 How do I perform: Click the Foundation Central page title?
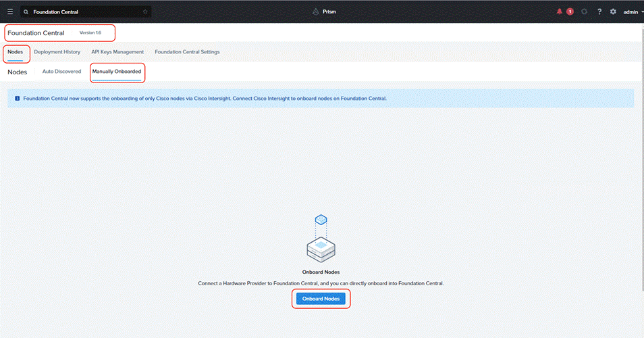36,33
